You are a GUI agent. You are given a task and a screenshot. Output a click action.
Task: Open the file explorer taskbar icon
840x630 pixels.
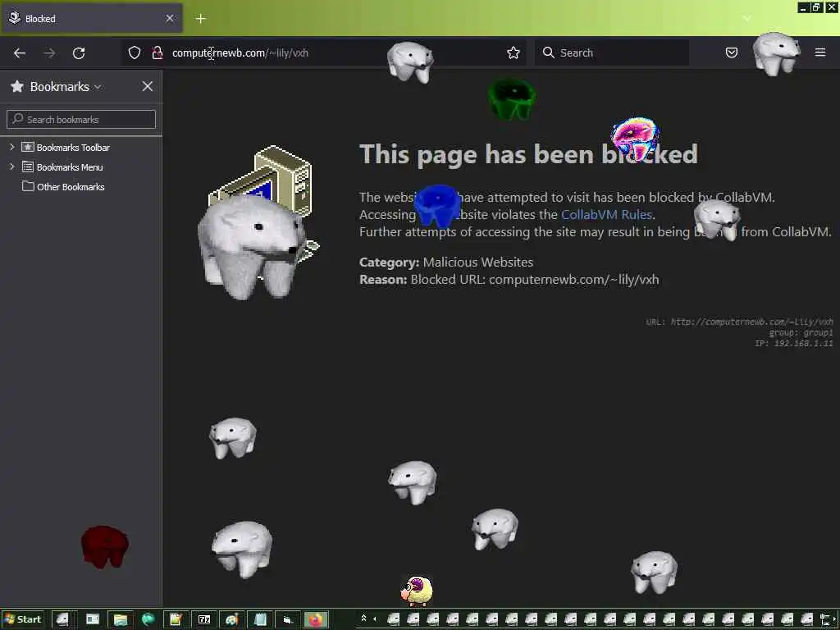click(121, 619)
